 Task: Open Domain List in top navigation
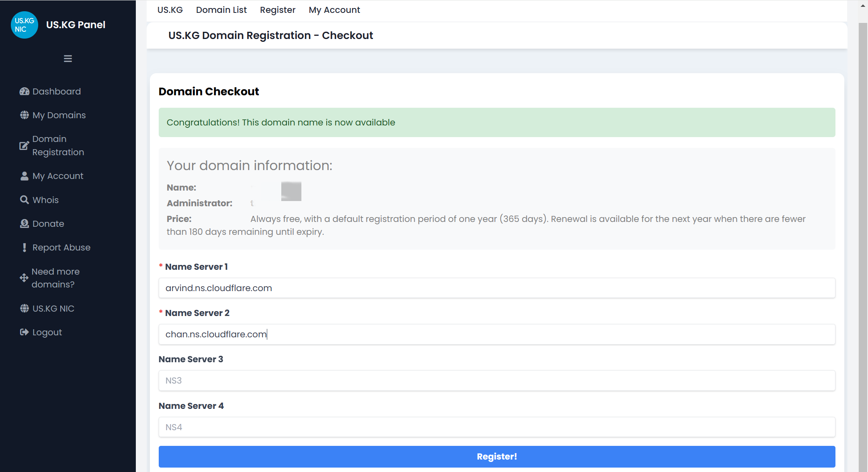(221, 10)
